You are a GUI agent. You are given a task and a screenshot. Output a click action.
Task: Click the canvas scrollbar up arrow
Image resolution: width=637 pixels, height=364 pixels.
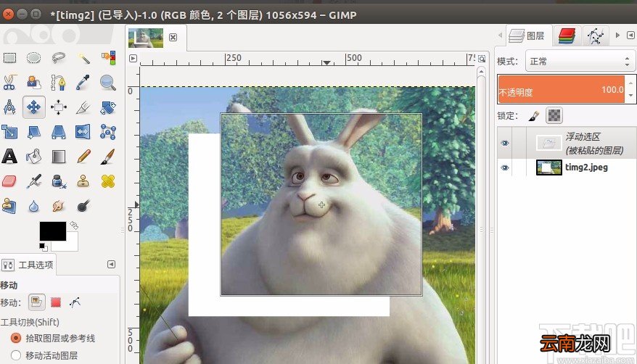481,71
